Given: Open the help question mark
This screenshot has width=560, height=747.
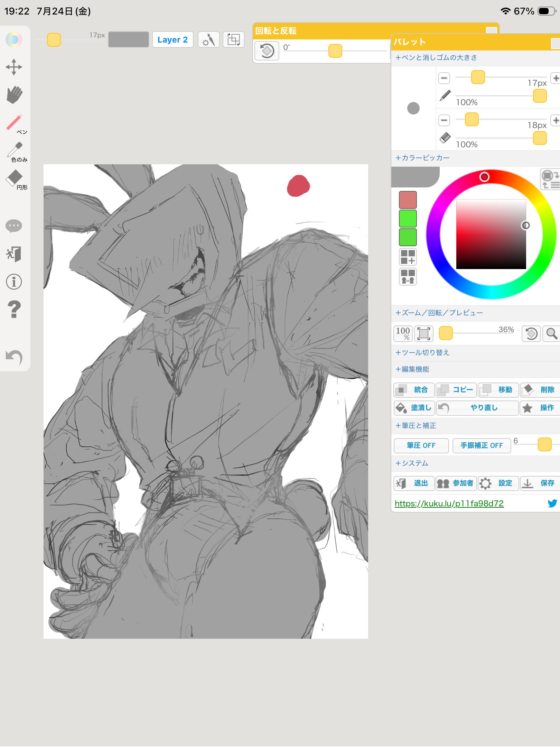Looking at the screenshot, I should coord(14,310).
